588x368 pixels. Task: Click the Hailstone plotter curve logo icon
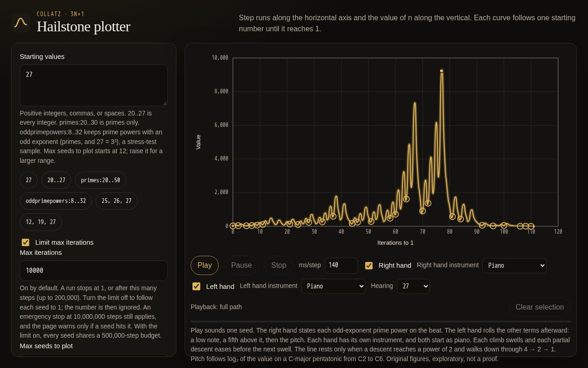pyautogui.click(x=21, y=22)
